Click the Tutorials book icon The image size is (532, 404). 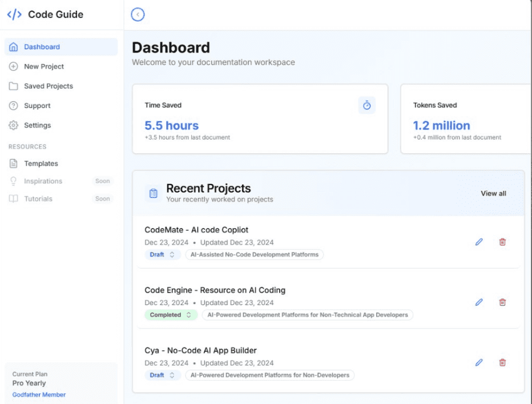point(13,199)
